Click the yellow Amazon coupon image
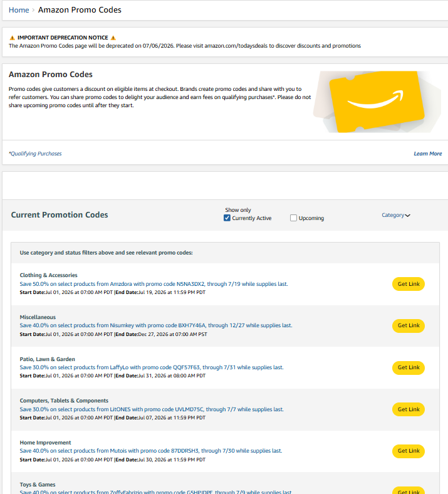Screen dimensions: 448x494 pyautogui.click(x=377, y=102)
